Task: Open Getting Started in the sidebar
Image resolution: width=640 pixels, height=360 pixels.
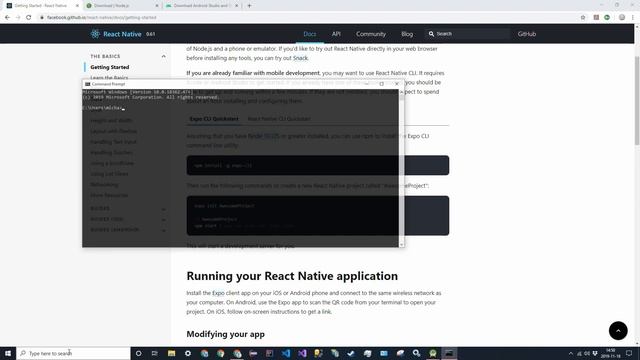Action: (110, 67)
